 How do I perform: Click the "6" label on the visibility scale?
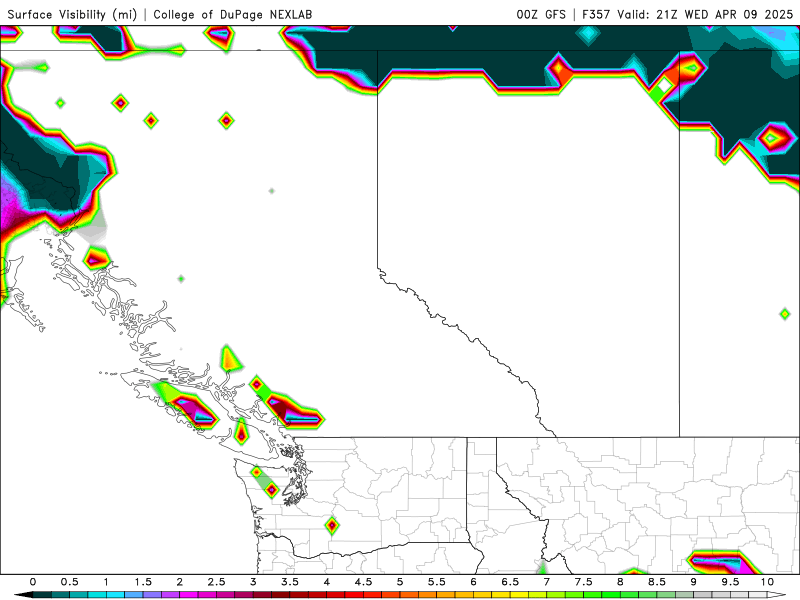[x=473, y=582]
